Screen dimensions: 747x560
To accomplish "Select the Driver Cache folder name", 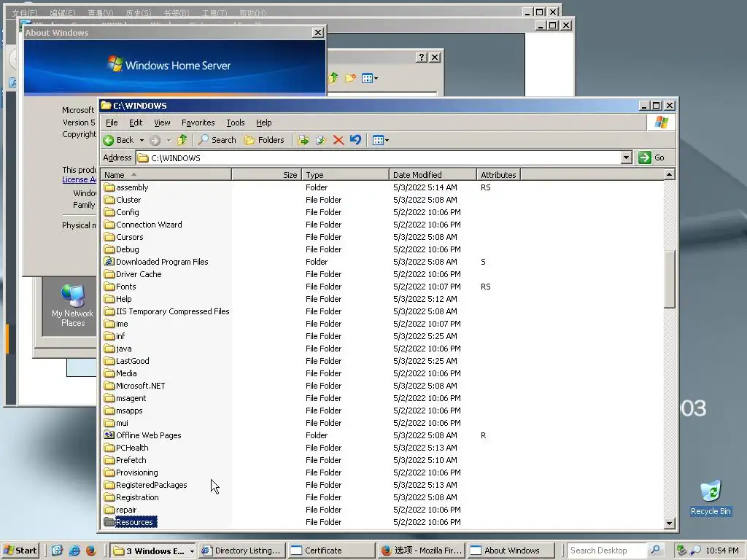I will pyautogui.click(x=139, y=274).
